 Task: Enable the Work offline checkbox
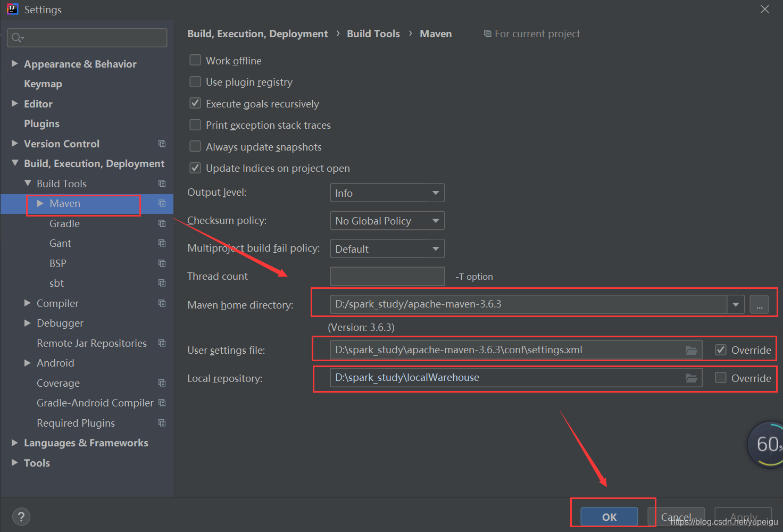click(195, 60)
